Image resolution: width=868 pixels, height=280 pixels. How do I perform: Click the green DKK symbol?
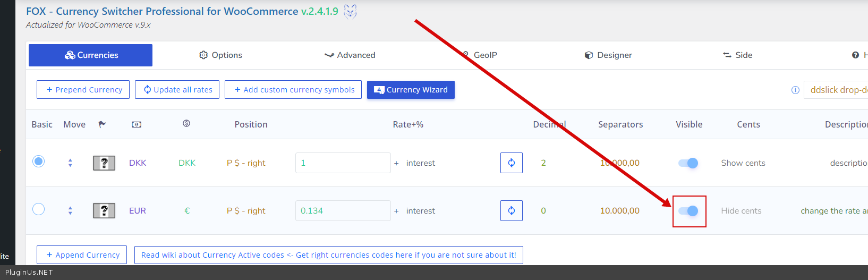click(x=187, y=163)
